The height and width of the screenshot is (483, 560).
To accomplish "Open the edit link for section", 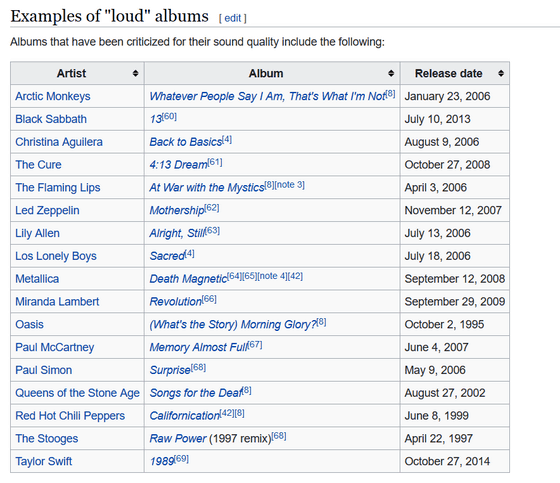I will pyautogui.click(x=232, y=18).
